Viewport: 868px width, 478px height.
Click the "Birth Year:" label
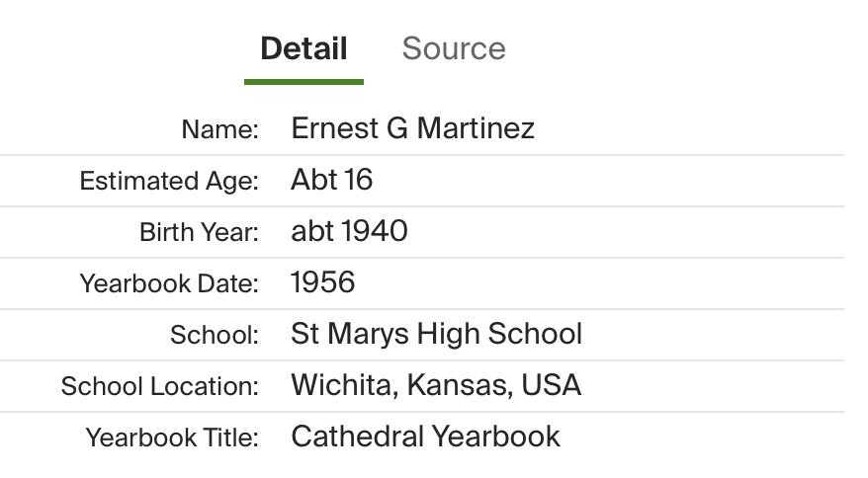tap(199, 232)
